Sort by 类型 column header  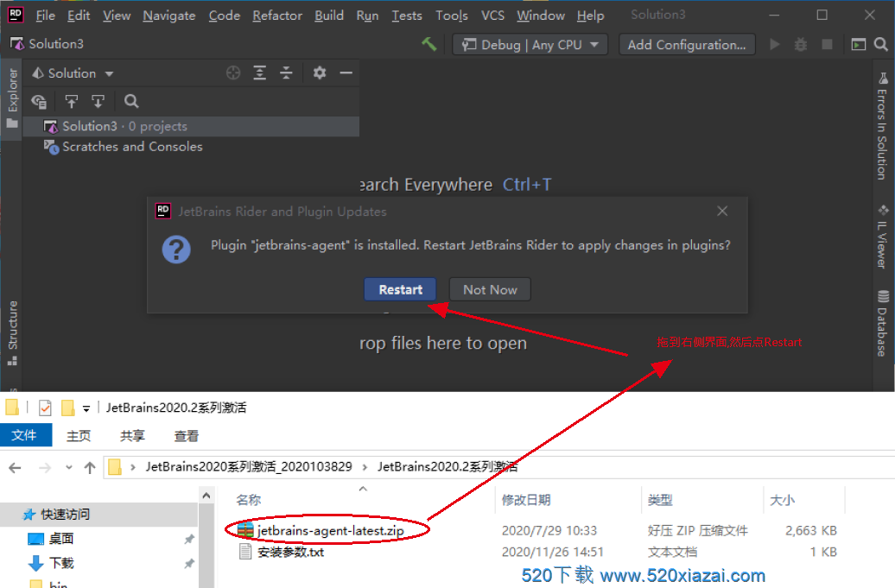pos(660,500)
